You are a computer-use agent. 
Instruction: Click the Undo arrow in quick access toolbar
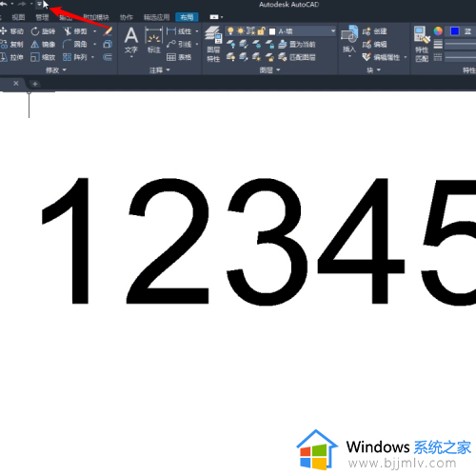point(3,4)
